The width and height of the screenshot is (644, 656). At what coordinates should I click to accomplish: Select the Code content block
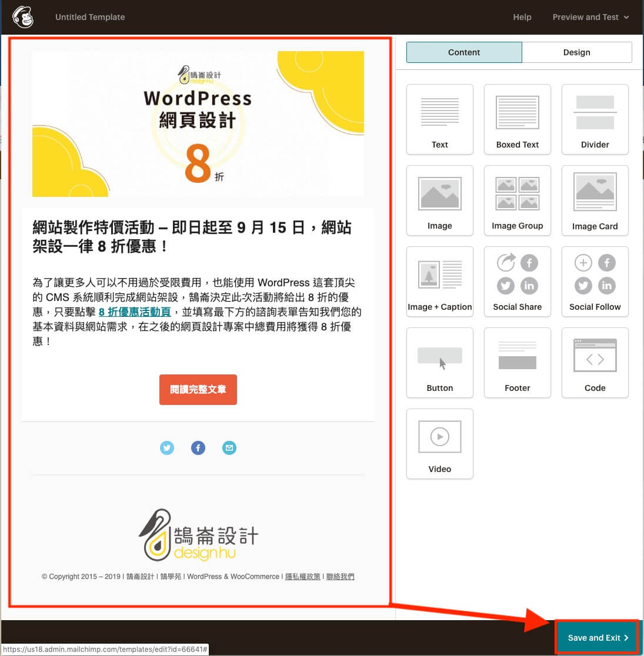point(595,363)
